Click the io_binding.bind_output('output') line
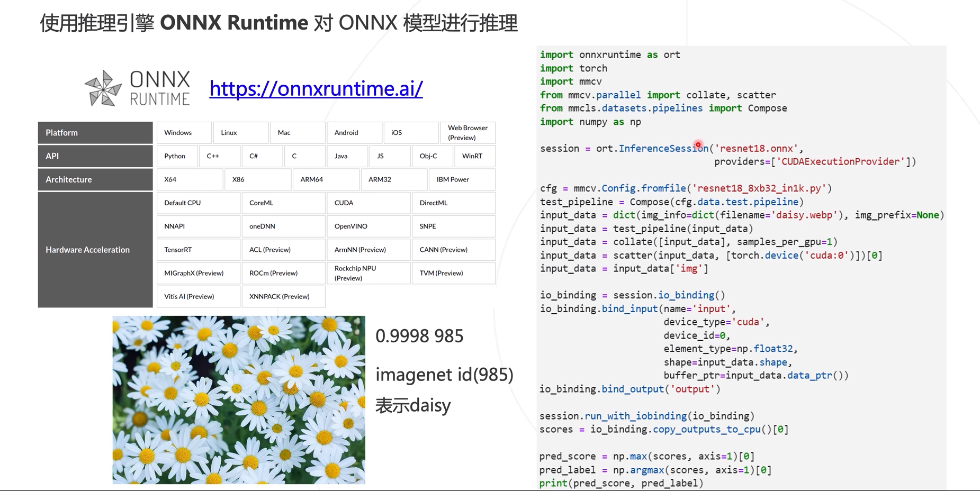The width and height of the screenshot is (980, 491). coord(630,389)
